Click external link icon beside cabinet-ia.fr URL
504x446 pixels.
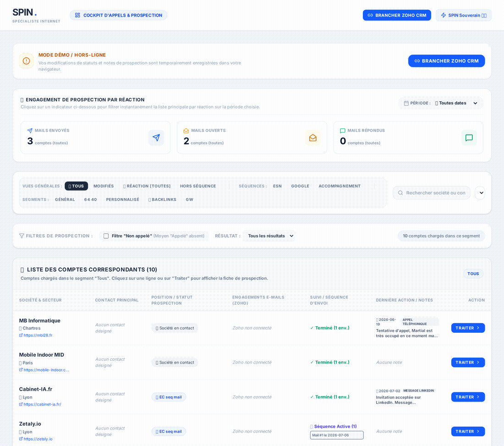[21, 404]
